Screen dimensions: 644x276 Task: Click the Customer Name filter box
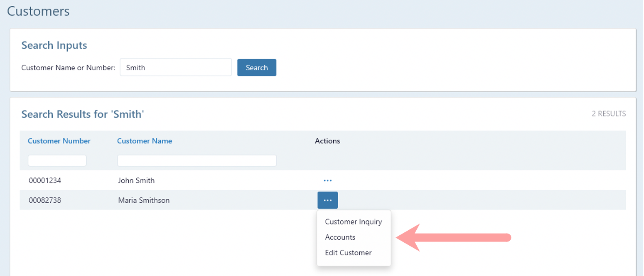coord(197,160)
